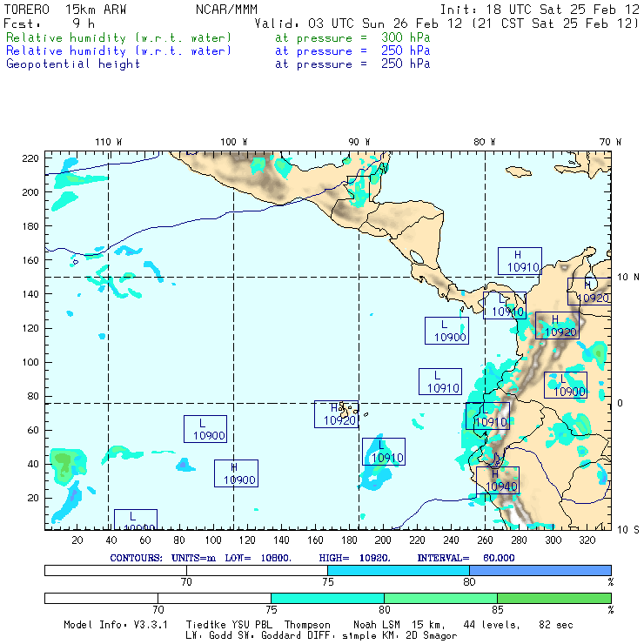
Task: Click the green 'Relative humidity (w.r.t. water)' label
Action: 118,37
